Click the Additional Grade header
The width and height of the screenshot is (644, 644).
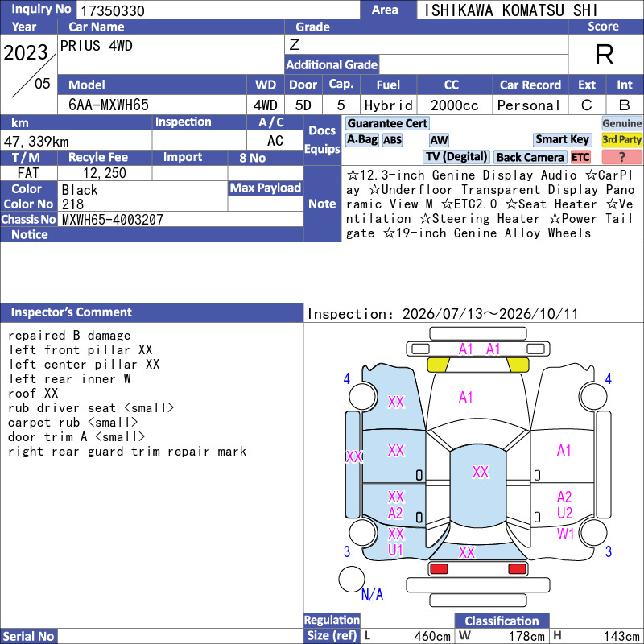332,64
